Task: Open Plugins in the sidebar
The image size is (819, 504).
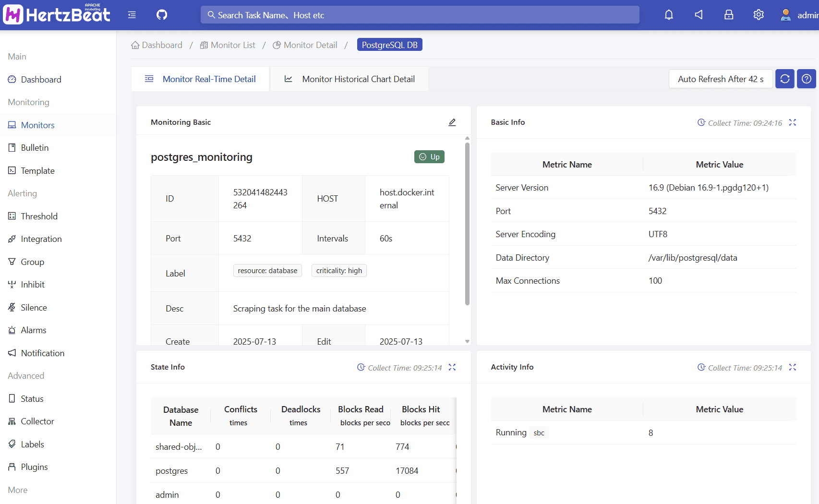Action: (58, 467)
